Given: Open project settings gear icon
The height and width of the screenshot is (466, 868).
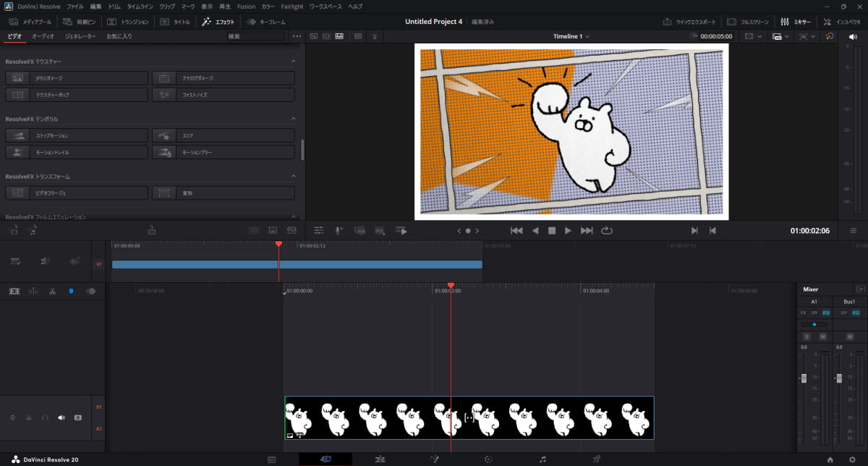Looking at the screenshot, I should (852, 459).
